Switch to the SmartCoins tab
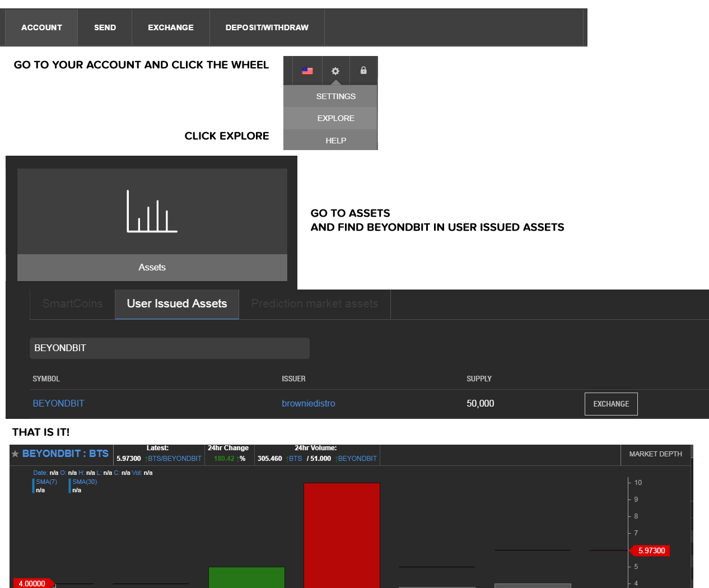This screenshot has height=588, width=709. click(x=72, y=304)
